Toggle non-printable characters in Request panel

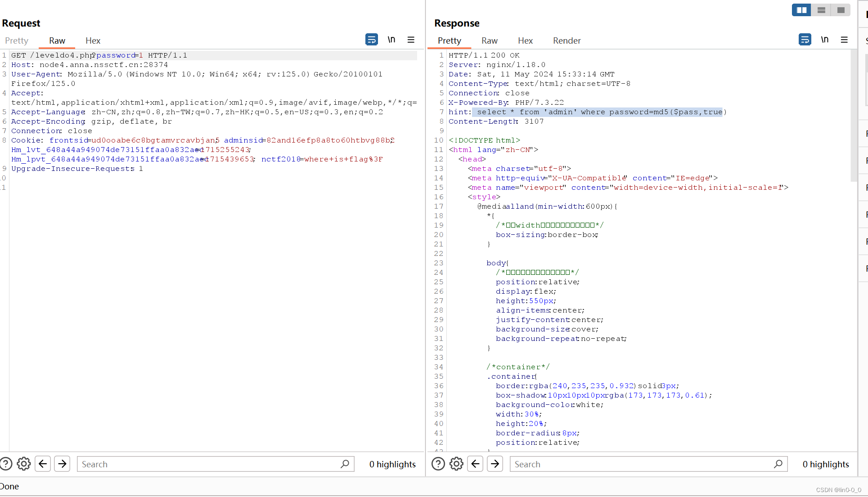click(391, 40)
